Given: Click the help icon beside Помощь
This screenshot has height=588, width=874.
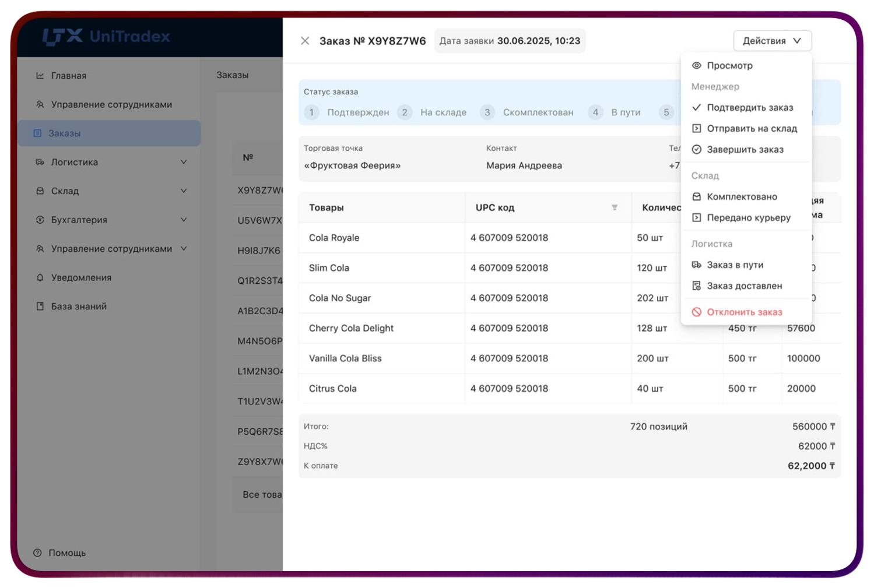Looking at the screenshot, I should pos(37,552).
